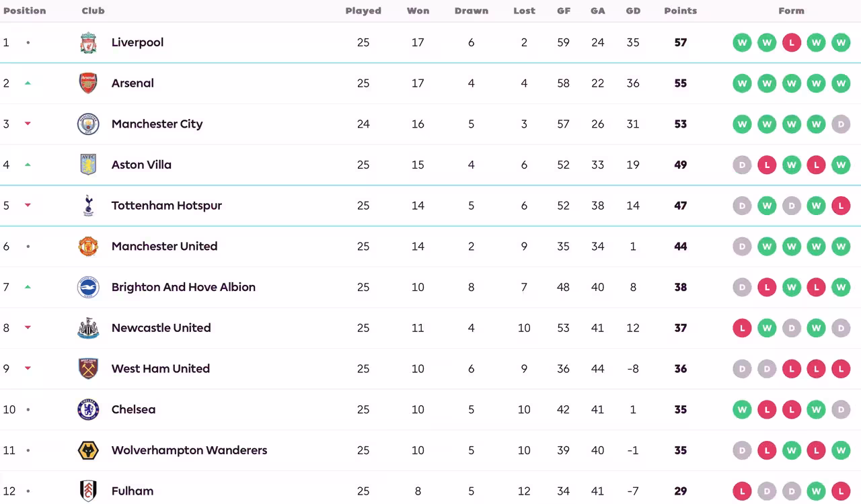Expand Manchester City's red position-down arrow
Image resolution: width=861 pixels, height=504 pixels.
(x=28, y=124)
